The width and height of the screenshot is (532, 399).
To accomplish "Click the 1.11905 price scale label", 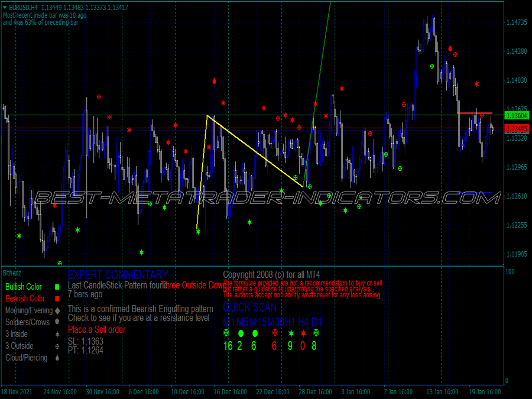I will coord(517,254).
